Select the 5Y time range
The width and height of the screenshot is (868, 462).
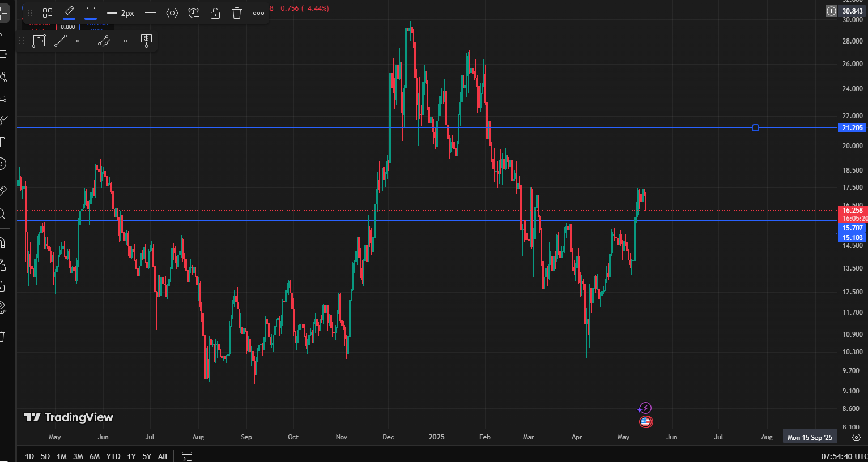click(x=147, y=456)
